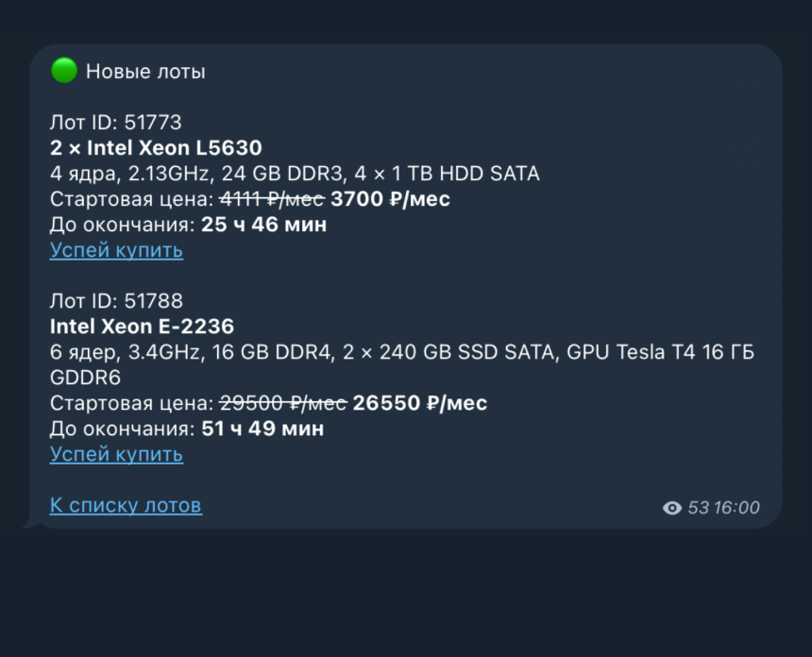
Task: Click the second 'Успей купить' link under lot 51788
Action: point(116,454)
